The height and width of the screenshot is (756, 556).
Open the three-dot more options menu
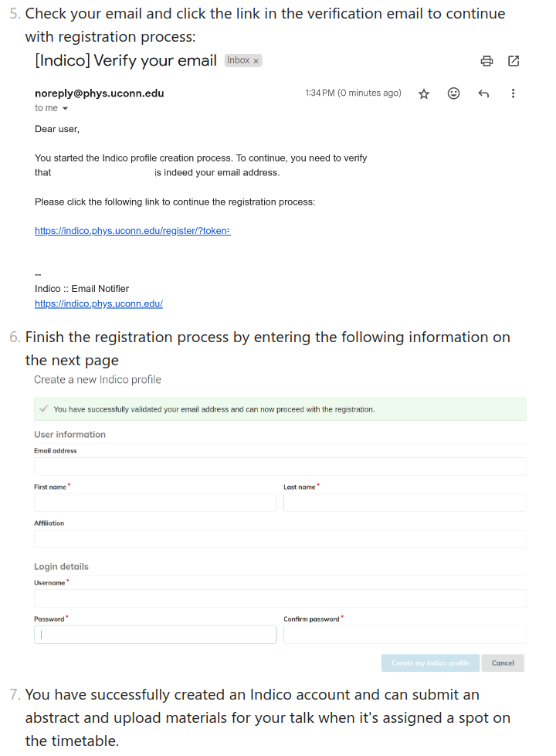point(513,93)
